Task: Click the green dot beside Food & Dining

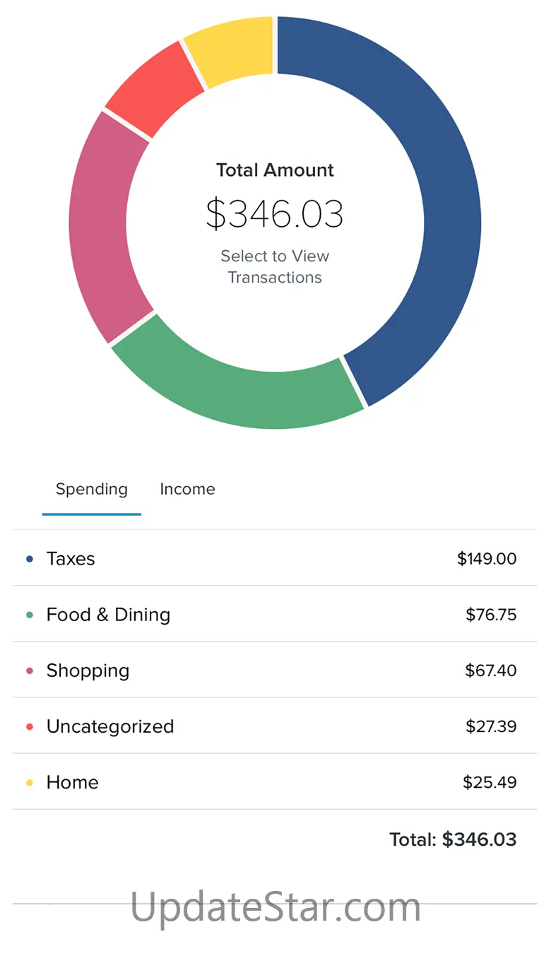Action: (30, 615)
